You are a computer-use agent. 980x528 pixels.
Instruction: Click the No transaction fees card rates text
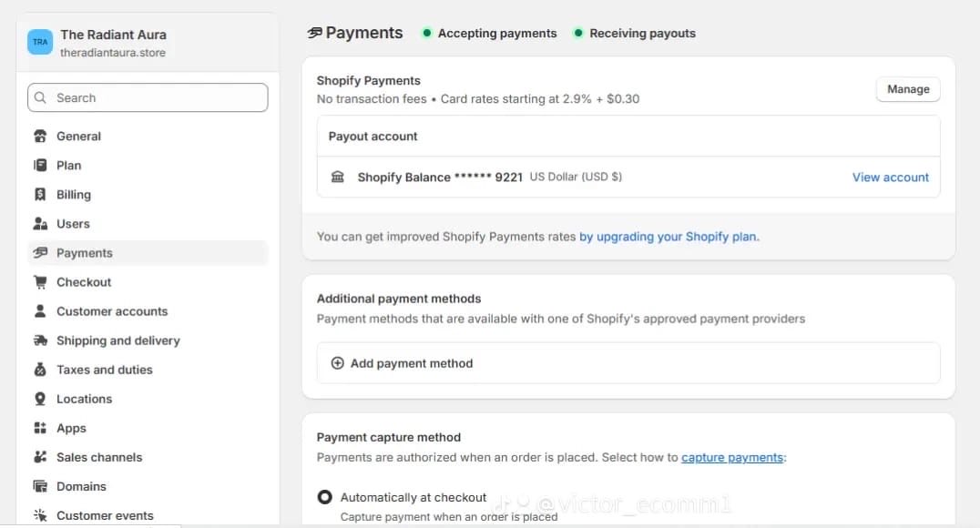click(x=477, y=98)
